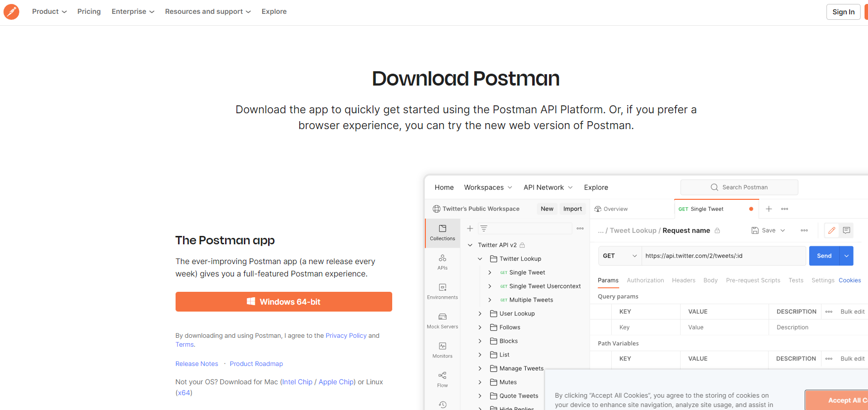The width and height of the screenshot is (868, 410).
Task: Click the Postman logo icon
Action: click(x=11, y=11)
